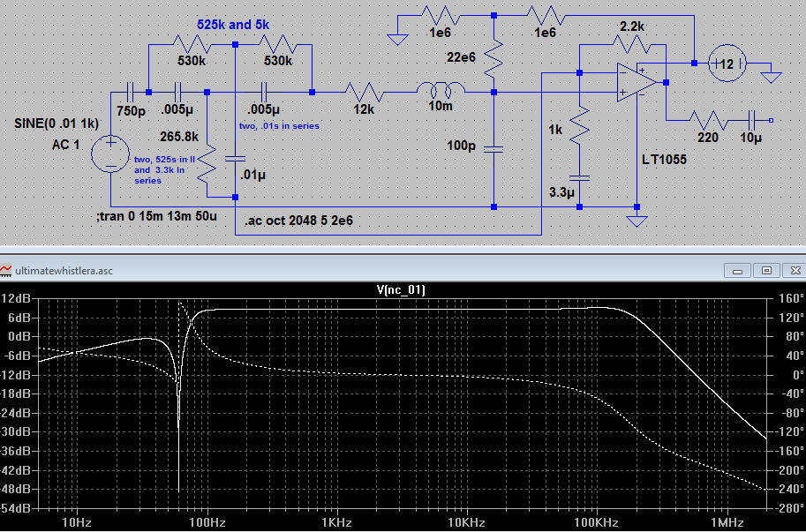806x532 pixels.
Task: Click the waveform icon in the plot title bar
Action: pyautogui.click(x=6, y=271)
